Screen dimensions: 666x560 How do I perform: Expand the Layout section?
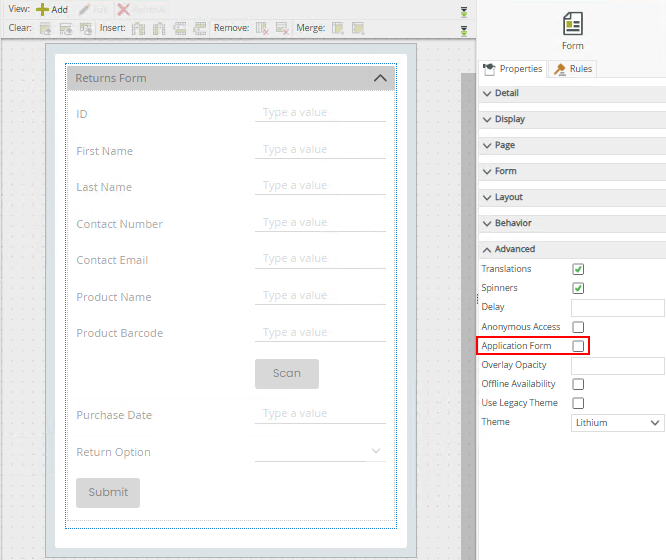[x=572, y=197]
